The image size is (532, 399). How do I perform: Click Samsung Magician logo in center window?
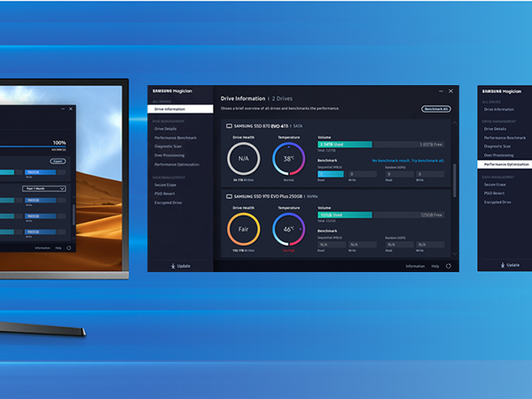(x=172, y=91)
